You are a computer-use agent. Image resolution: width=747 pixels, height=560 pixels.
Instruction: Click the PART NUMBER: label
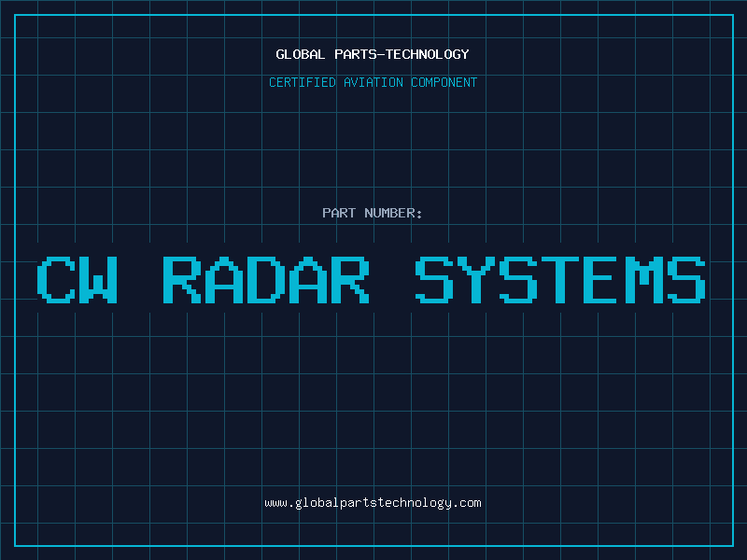pyautogui.click(x=372, y=213)
